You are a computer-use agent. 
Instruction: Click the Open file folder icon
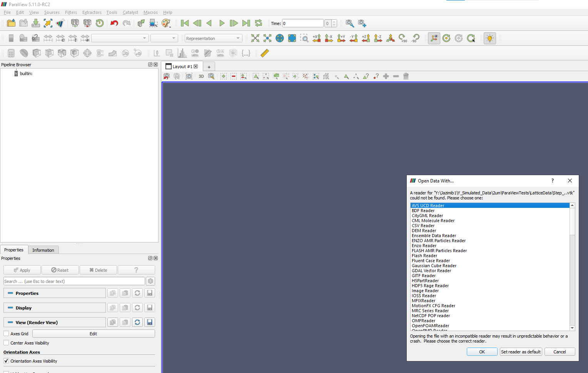pyautogui.click(x=11, y=23)
